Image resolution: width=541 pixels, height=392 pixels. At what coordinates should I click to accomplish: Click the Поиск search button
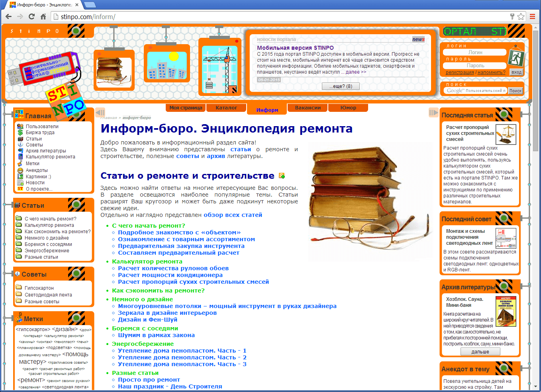[516, 91]
